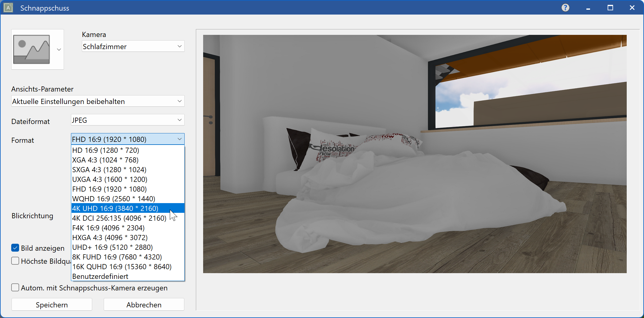
Task: Select 4K UHD 16:9 (3840 * 2160)
Action: point(115,208)
